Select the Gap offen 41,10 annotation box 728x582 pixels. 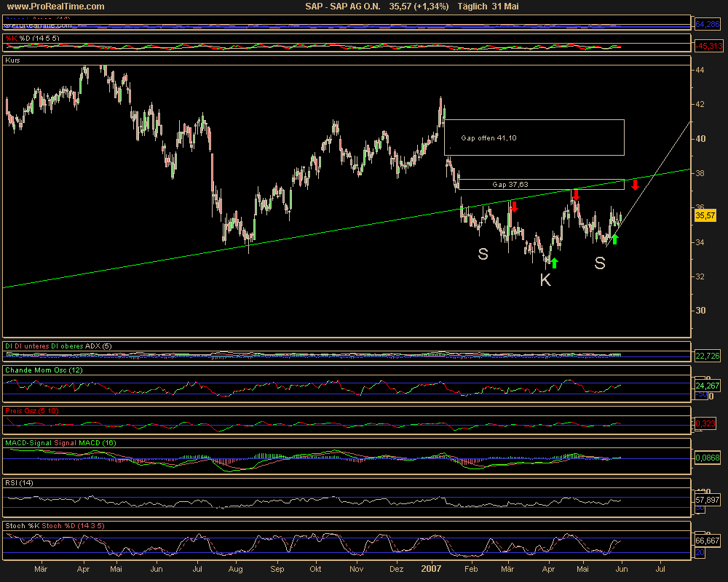tap(534, 137)
